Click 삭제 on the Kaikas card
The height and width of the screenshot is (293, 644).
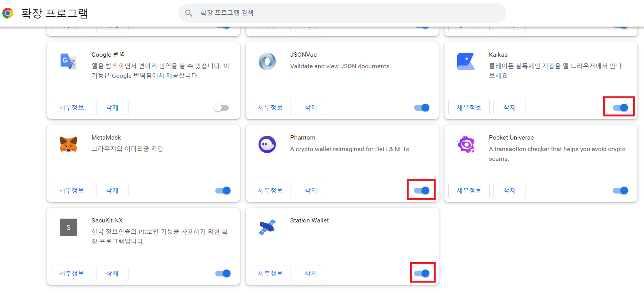pos(510,108)
